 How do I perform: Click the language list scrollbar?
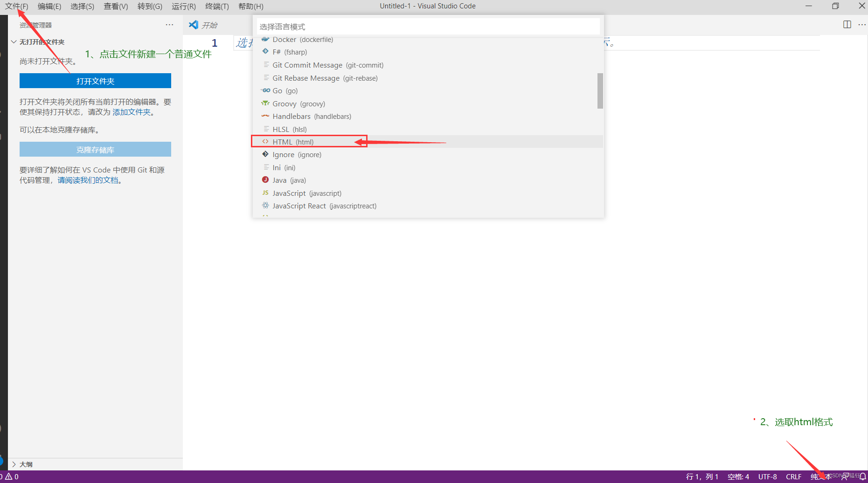coord(600,91)
